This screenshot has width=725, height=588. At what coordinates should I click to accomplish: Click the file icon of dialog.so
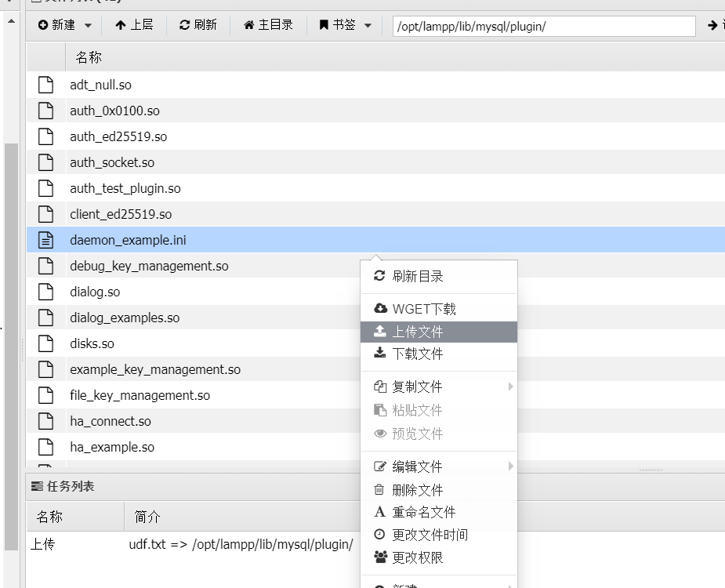coord(45,292)
